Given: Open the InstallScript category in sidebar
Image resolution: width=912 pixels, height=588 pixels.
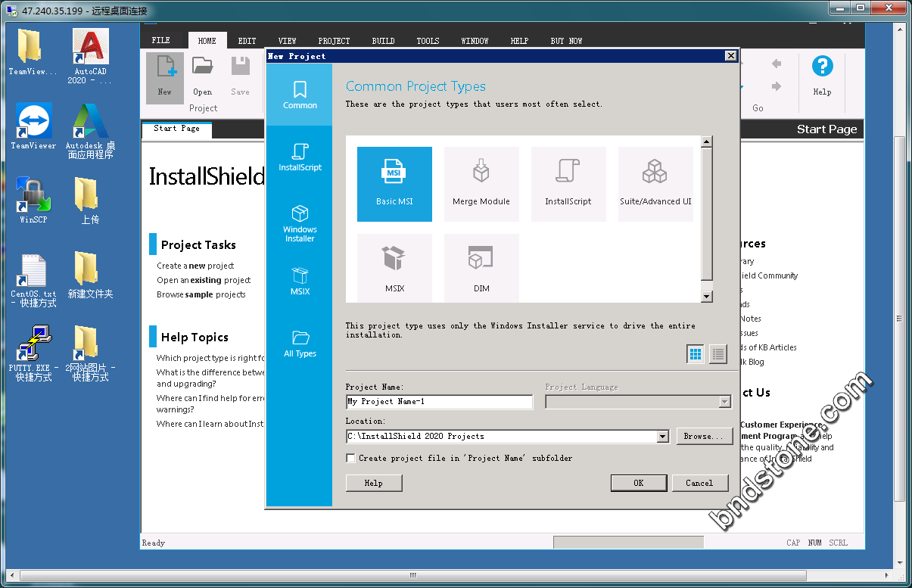Looking at the screenshot, I should (300, 157).
